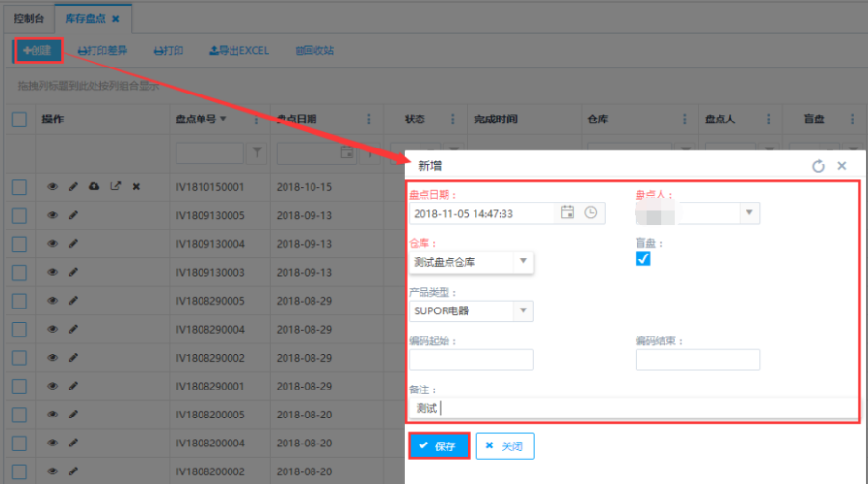Click export arrow icon on row IV1810150001

tap(115, 187)
